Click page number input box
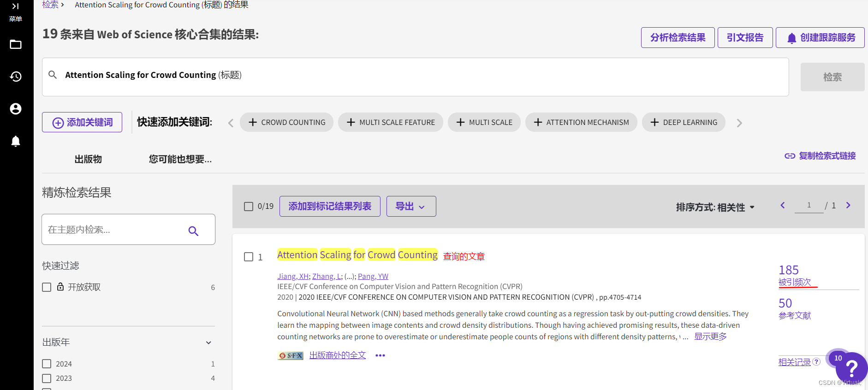This screenshot has width=868, height=390. 809,206
